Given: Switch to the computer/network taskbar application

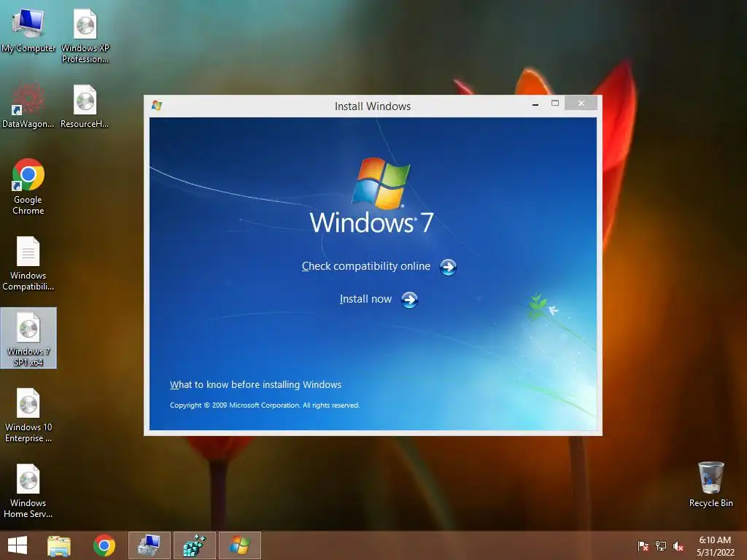Looking at the screenshot, I should click(x=150, y=545).
